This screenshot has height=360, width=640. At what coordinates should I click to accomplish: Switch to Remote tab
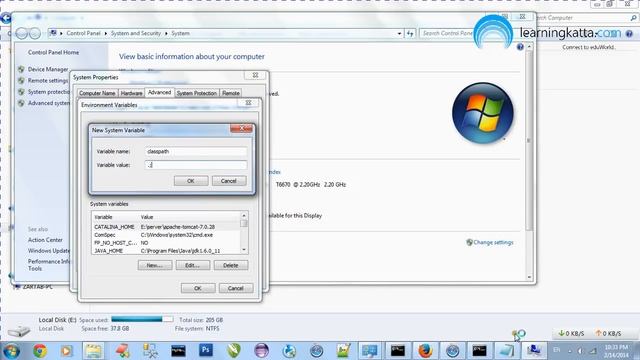(231, 93)
